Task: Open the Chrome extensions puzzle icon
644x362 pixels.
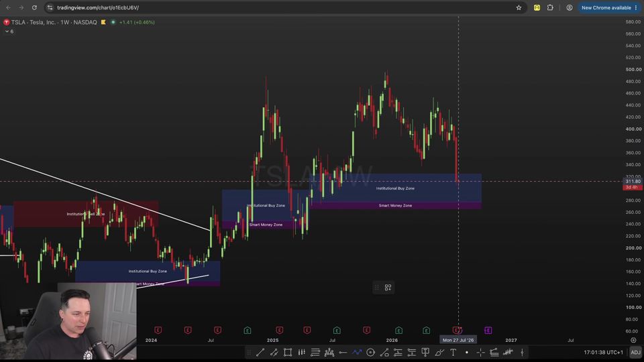Action: [550, 7]
